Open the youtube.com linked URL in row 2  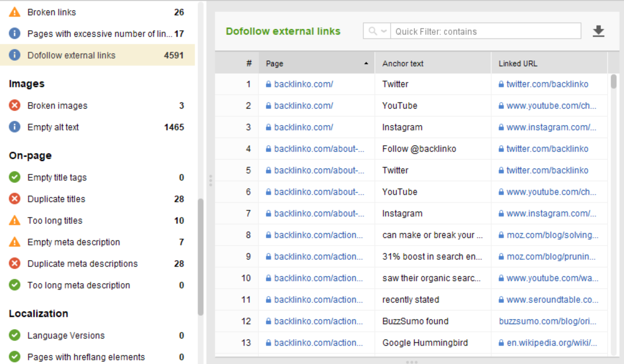[552, 105]
